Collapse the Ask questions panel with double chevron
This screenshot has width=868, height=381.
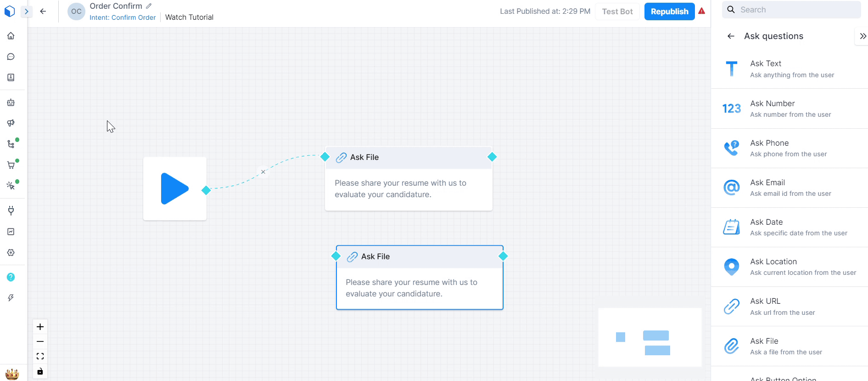[x=862, y=36]
